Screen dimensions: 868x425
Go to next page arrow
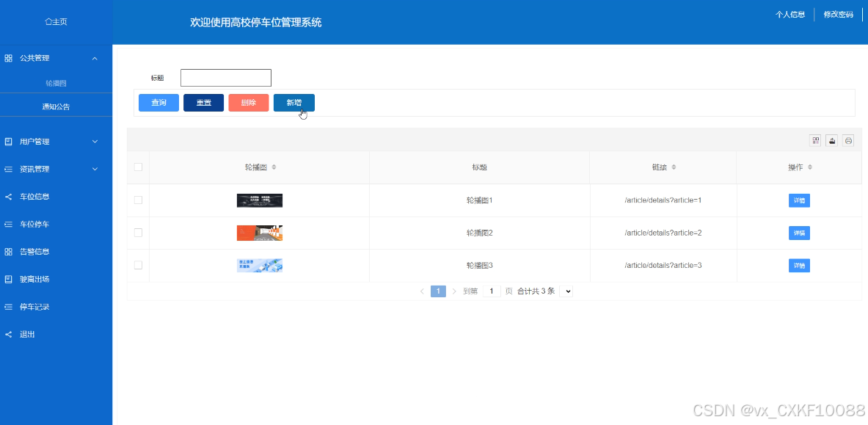(x=454, y=291)
